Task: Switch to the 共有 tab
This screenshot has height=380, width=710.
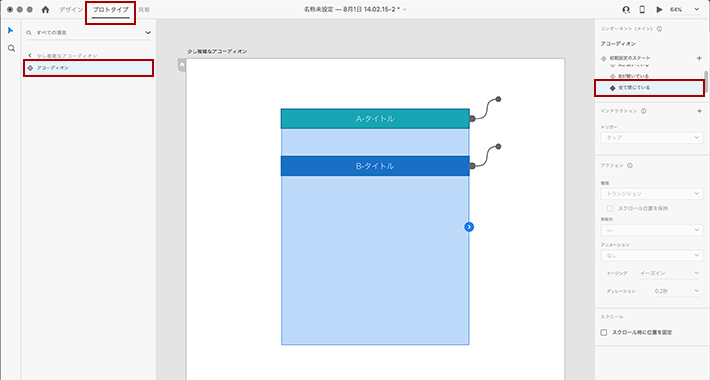Action: tap(144, 10)
